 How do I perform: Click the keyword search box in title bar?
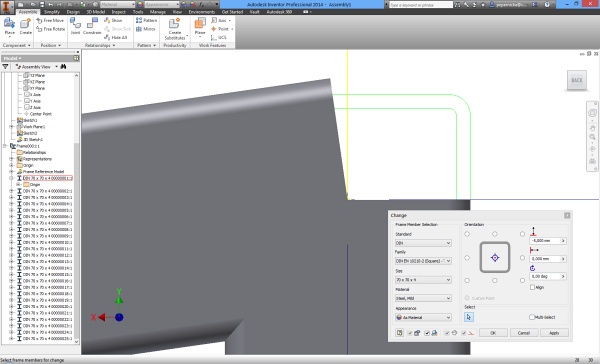[x=421, y=5]
